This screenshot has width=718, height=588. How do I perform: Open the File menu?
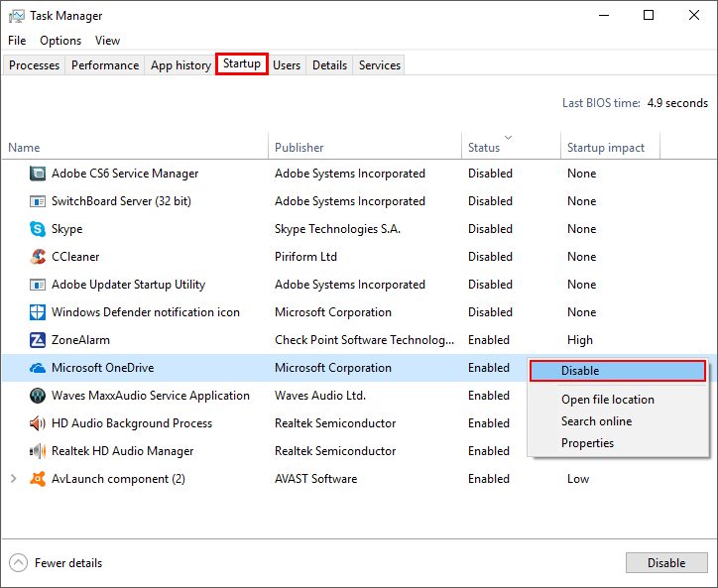17,41
